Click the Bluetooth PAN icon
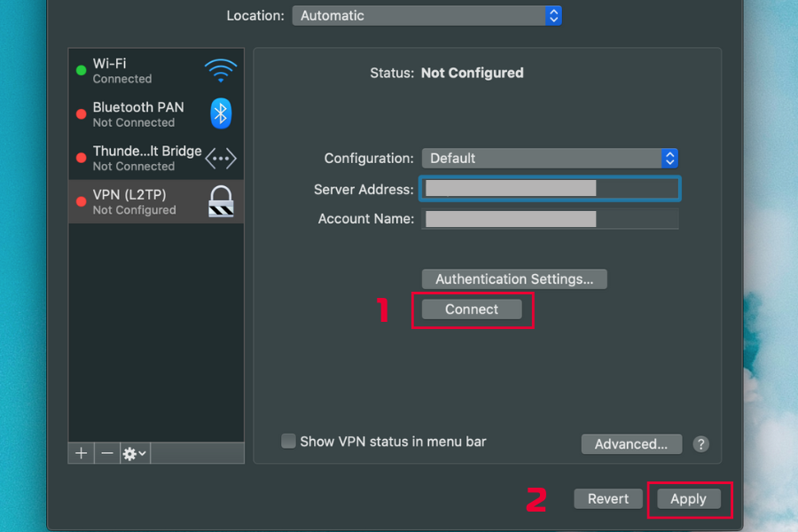This screenshot has width=798, height=532. pyautogui.click(x=220, y=113)
